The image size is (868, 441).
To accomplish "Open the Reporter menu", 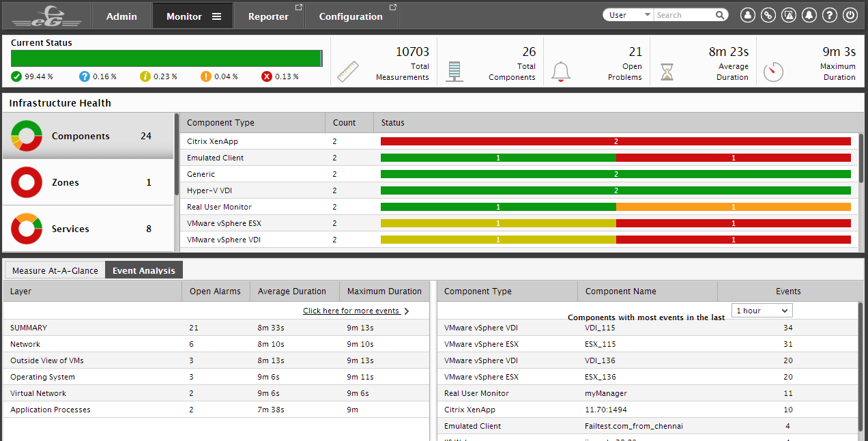I will click(x=268, y=16).
